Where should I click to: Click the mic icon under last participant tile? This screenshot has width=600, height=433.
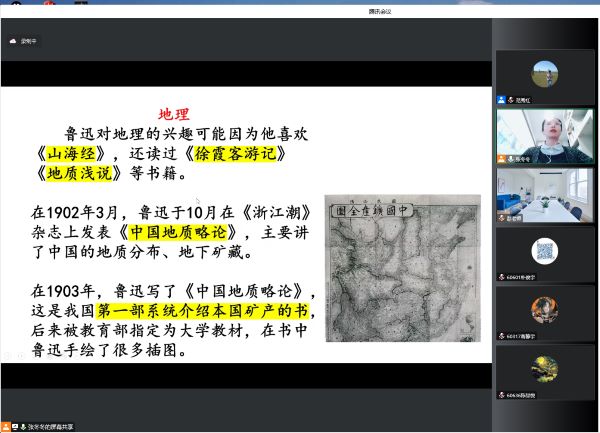(501, 394)
